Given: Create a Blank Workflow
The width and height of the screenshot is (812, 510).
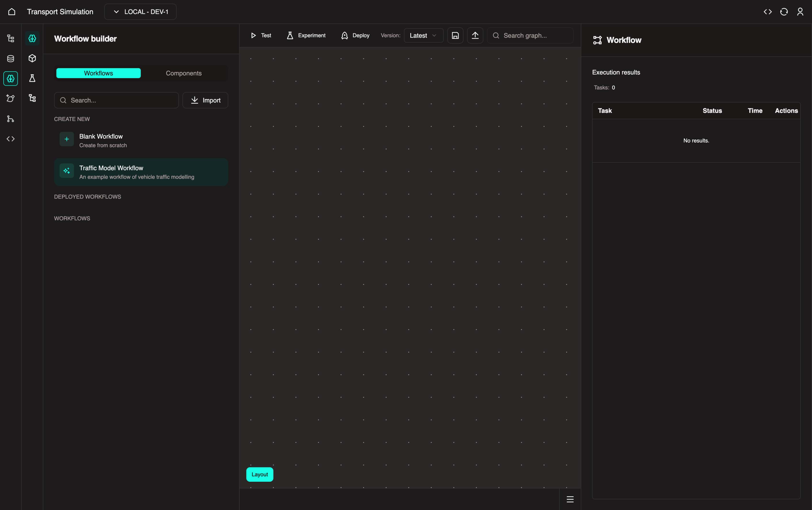Looking at the screenshot, I should 141,140.
